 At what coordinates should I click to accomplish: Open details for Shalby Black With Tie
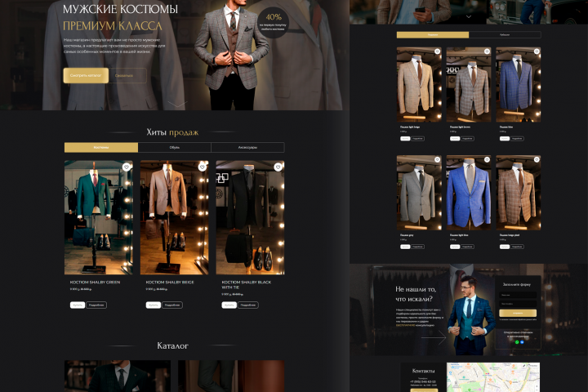248,305
